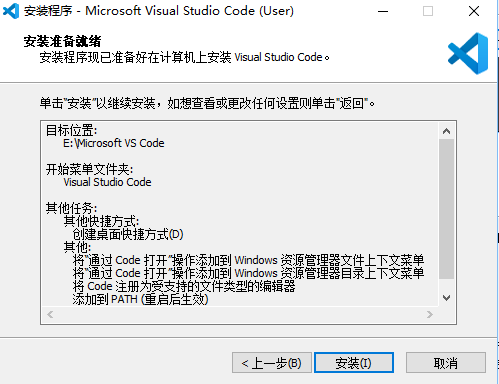Click the header subtitle about installing Visual Studio Code
Viewport: 499px width, 384px height.
(x=184, y=57)
